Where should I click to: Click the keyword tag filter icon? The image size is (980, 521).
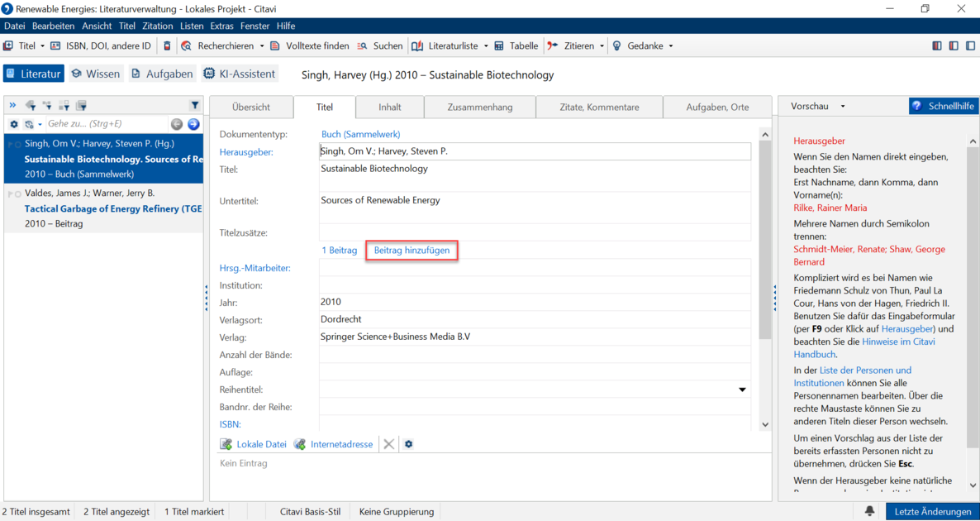coord(30,105)
